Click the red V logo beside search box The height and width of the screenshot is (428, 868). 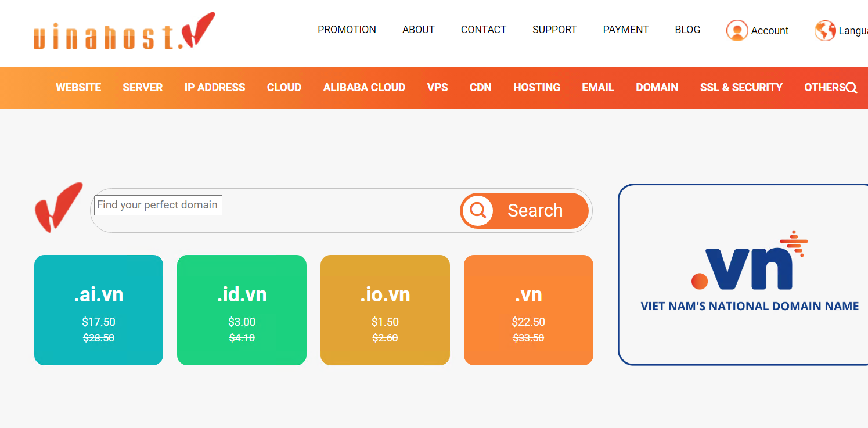[58, 208]
